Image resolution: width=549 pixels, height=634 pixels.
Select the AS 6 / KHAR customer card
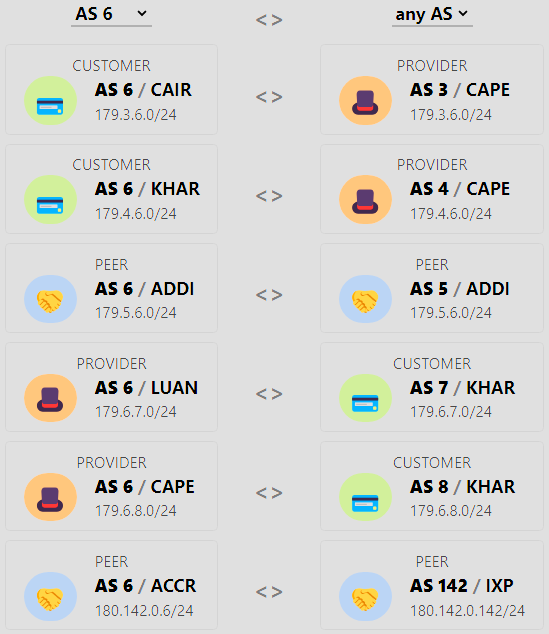tap(111, 189)
